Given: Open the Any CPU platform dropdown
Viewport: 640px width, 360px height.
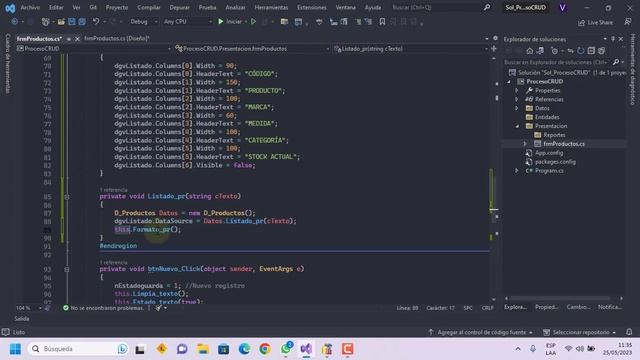Looking at the screenshot, I should coord(188,22).
